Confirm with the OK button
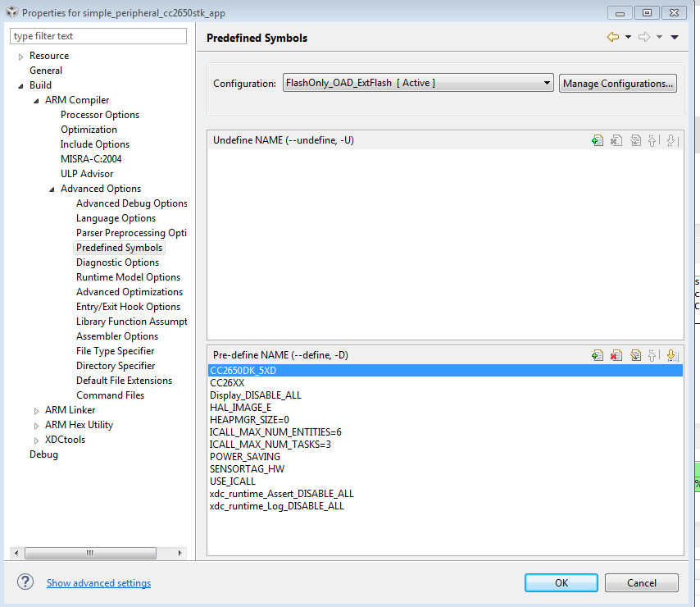Image resolution: width=700 pixels, height=607 pixels. pos(561,583)
